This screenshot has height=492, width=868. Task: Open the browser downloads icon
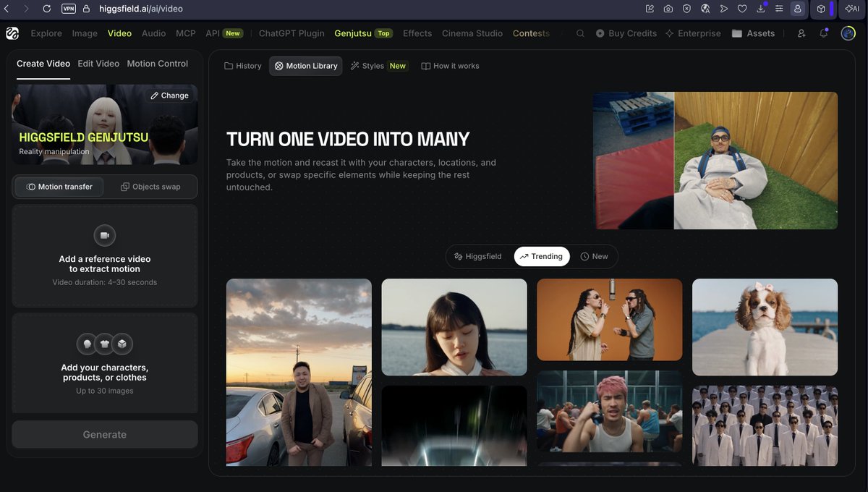click(x=761, y=9)
